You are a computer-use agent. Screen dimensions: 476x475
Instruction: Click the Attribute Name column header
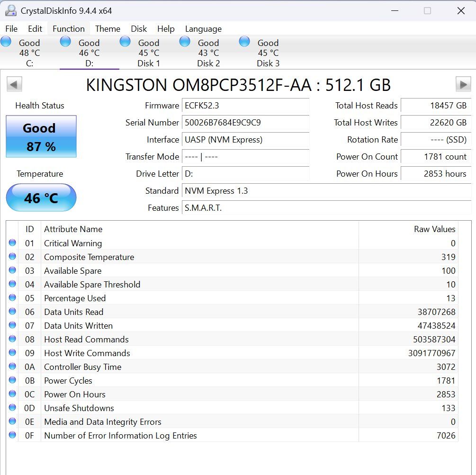click(200, 229)
